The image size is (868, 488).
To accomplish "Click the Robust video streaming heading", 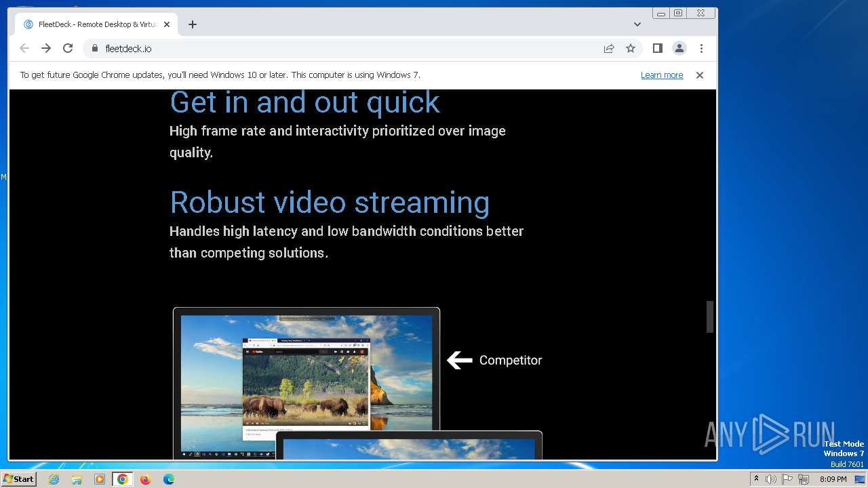I will 330,203.
